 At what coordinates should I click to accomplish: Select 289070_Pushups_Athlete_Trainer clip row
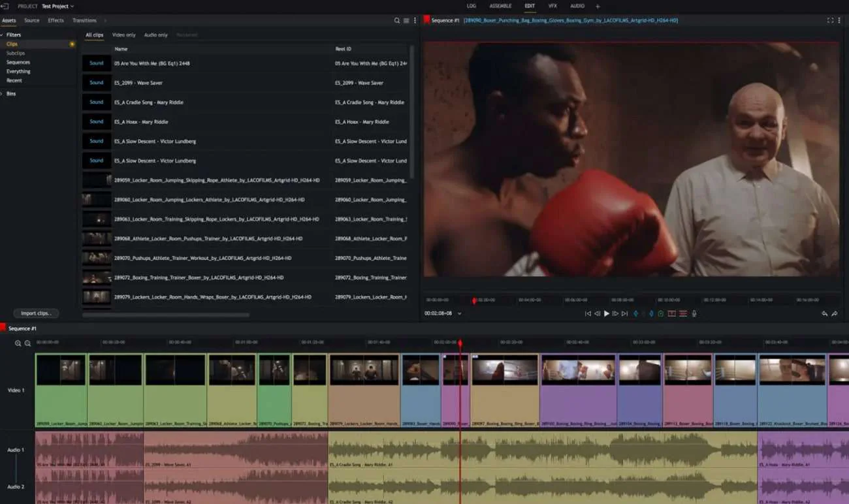(245, 258)
